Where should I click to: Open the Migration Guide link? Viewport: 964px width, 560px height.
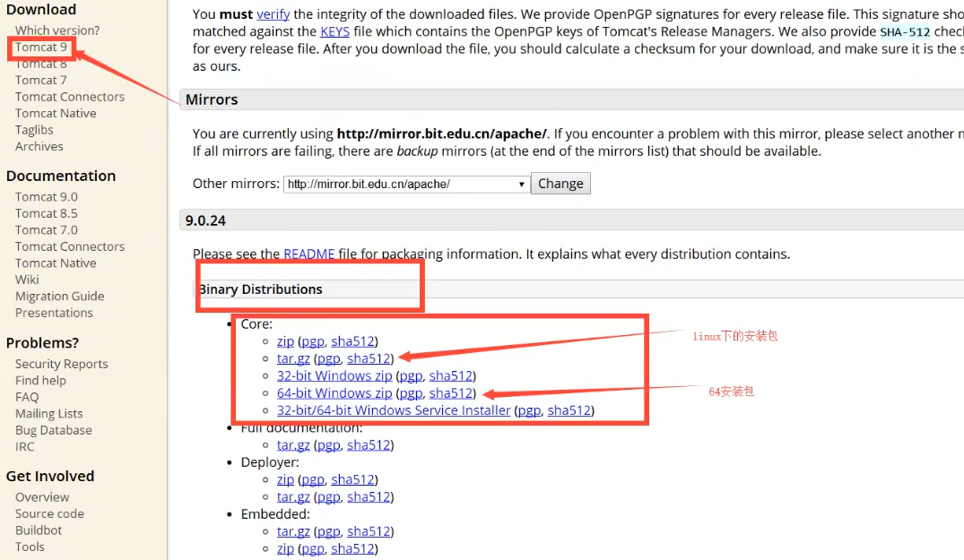[60, 297]
